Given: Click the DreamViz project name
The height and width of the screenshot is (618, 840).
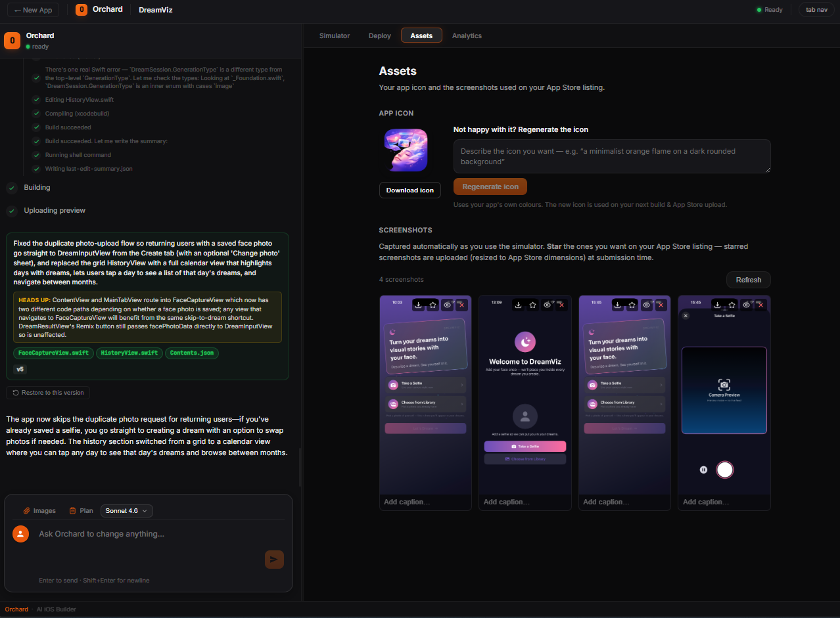Looking at the screenshot, I should click(156, 10).
